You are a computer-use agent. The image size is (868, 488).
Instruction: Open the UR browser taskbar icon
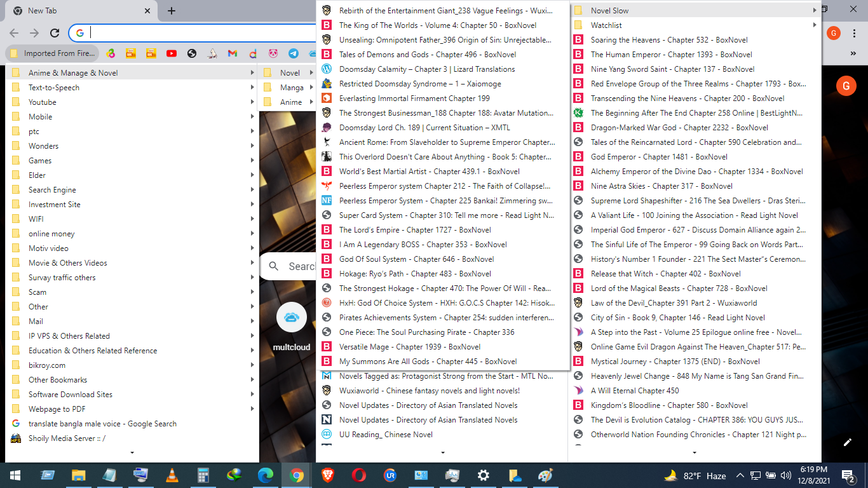390,475
